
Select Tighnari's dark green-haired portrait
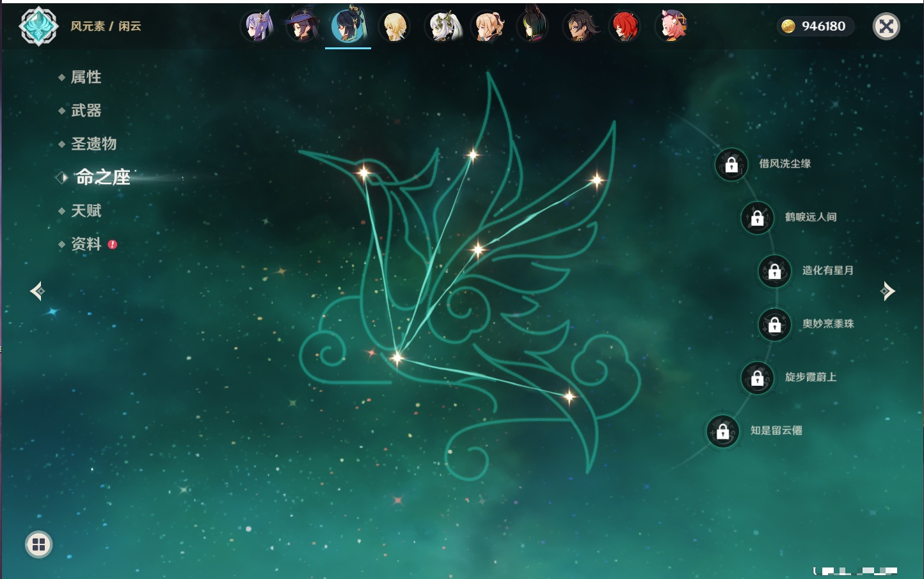pos(532,27)
